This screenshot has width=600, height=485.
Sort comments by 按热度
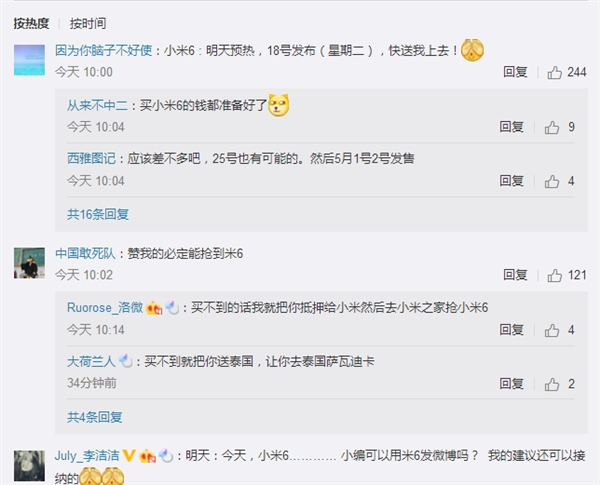[x=31, y=23]
